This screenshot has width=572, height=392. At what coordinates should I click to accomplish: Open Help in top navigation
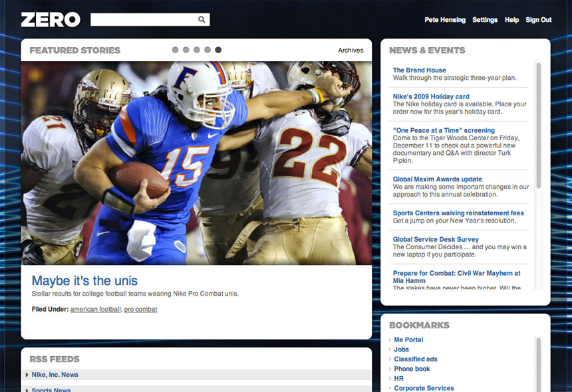[x=512, y=20]
